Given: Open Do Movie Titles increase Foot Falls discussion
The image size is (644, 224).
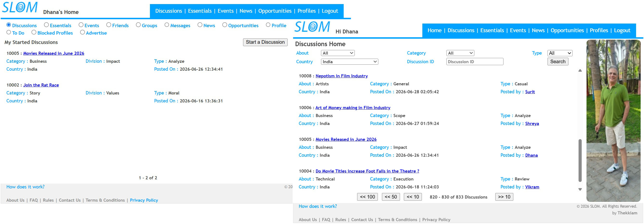Looking at the screenshot, I should point(367,171).
